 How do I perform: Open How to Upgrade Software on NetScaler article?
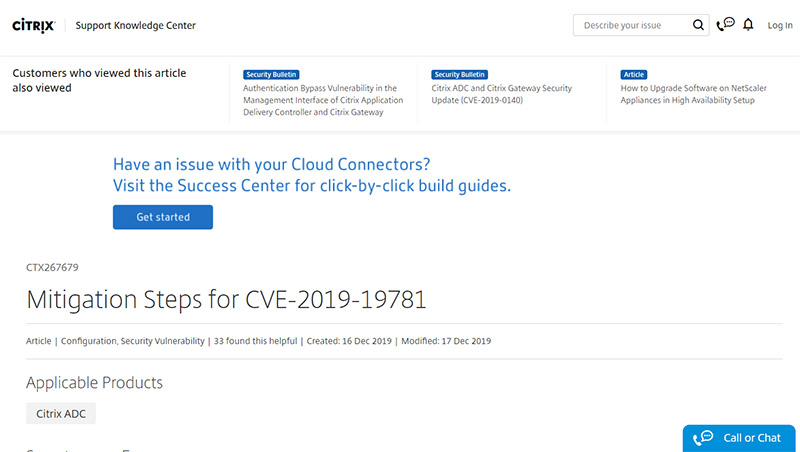(693, 94)
